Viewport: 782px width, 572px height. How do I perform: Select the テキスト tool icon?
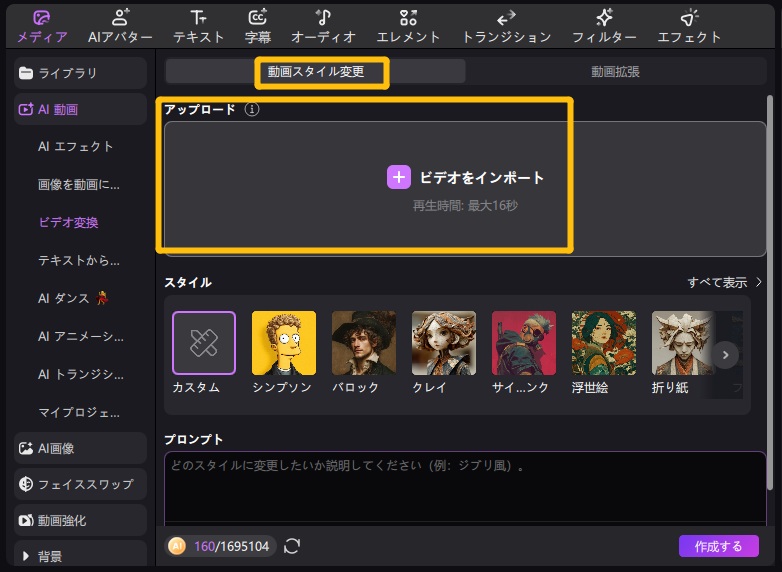199,26
